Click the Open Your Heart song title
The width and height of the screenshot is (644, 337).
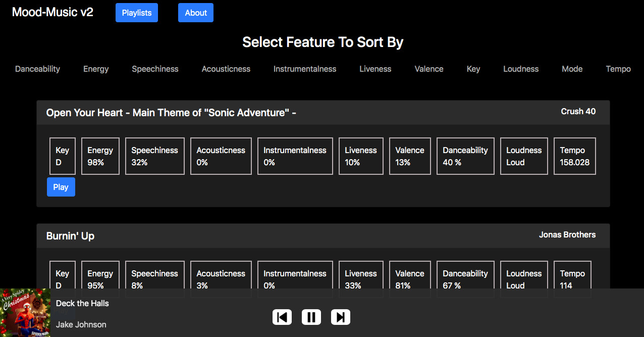tap(171, 113)
